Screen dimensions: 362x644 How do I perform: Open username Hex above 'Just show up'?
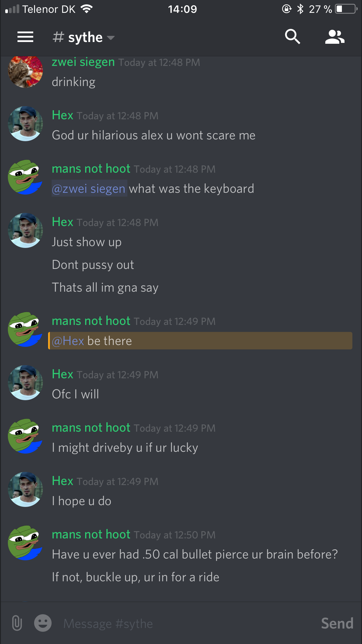tap(62, 222)
